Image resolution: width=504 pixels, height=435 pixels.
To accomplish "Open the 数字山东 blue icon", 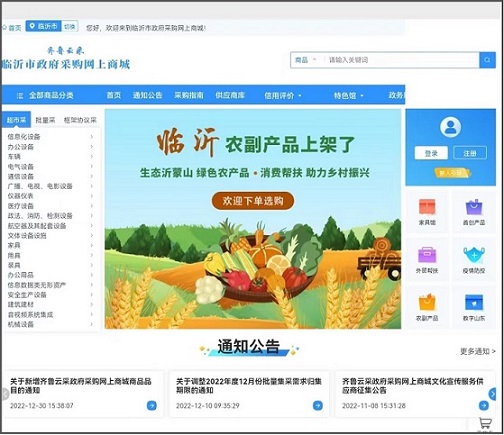I will pyautogui.click(x=474, y=302).
